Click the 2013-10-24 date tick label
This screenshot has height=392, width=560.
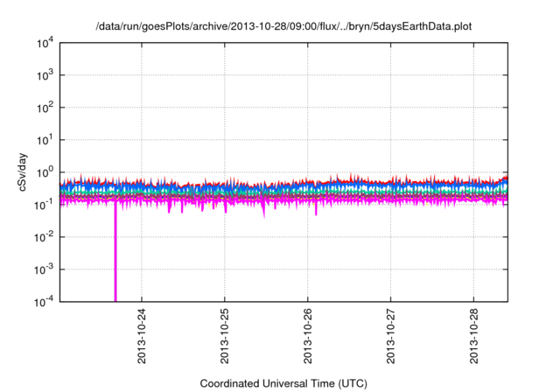(142, 336)
